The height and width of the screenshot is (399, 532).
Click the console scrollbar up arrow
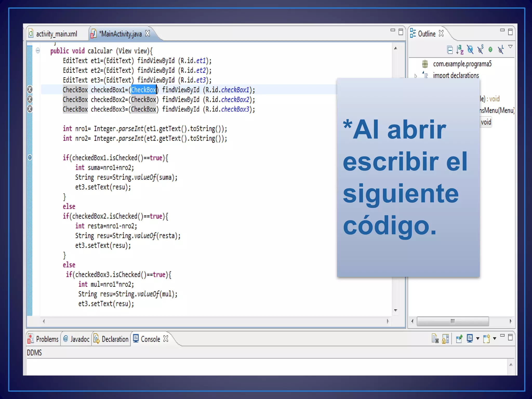[511, 365]
